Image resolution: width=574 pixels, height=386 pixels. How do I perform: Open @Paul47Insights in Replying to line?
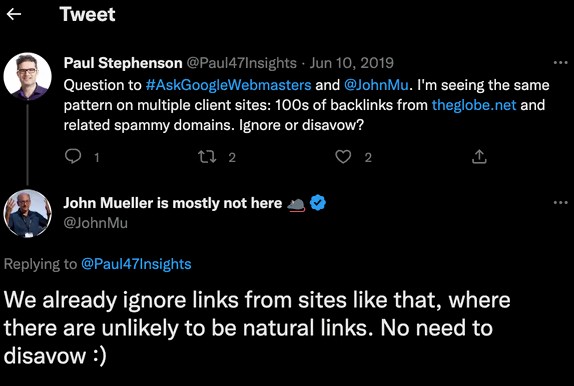tap(136, 264)
